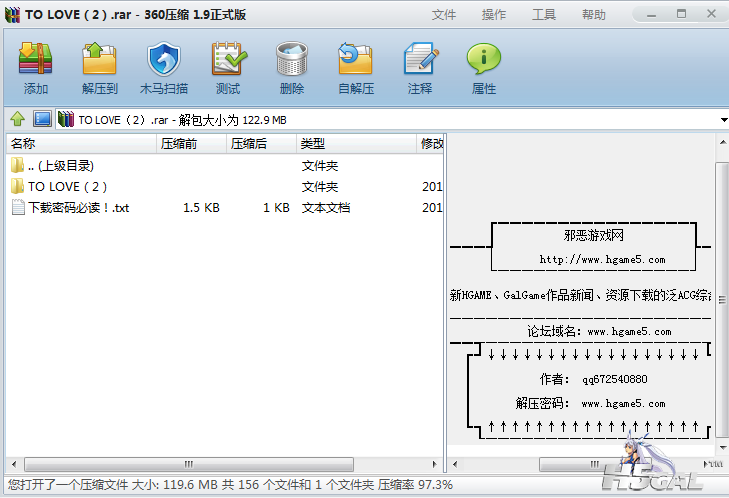Screen dimensions: 729x498
Task: Click the 文本文档 type cell
Action: pos(326,207)
